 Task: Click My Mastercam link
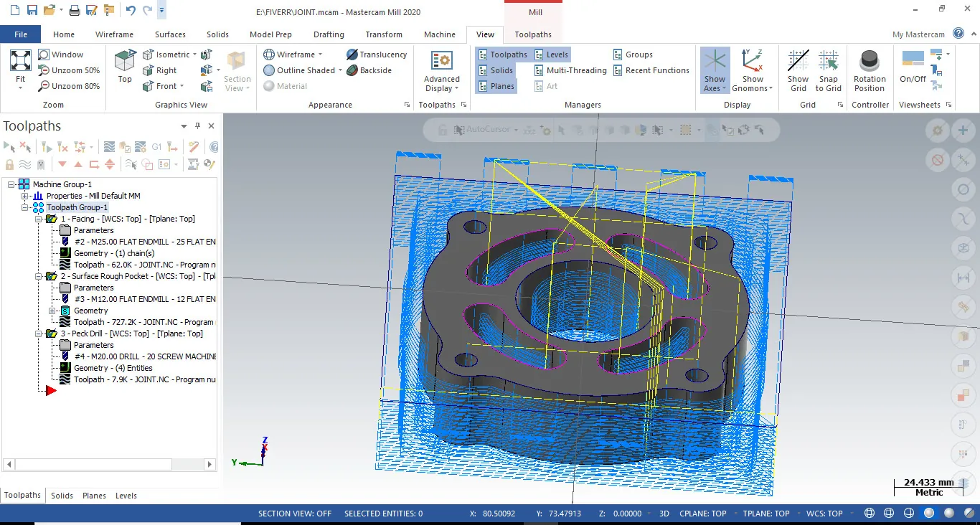918,34
